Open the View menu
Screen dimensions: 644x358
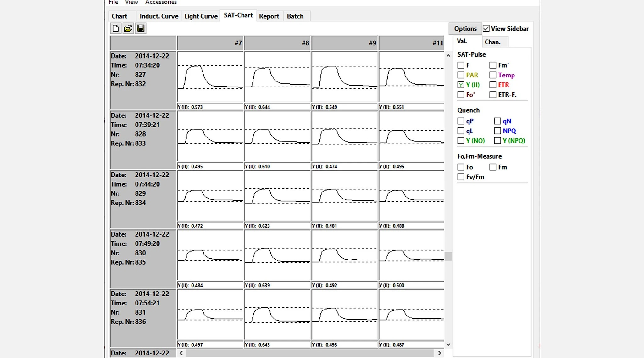click(131, 2)
